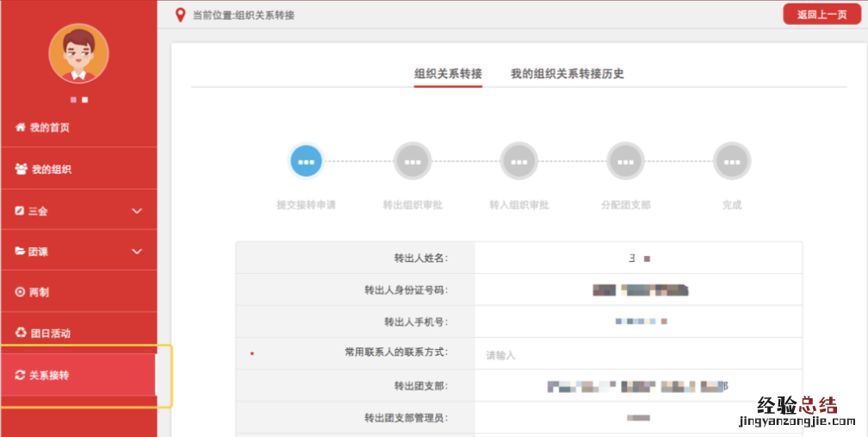Image resolution: width=868 pixels, height=437 pixels.
Task: Switch to 组织关系转接 tab
Action: [448, 74]
